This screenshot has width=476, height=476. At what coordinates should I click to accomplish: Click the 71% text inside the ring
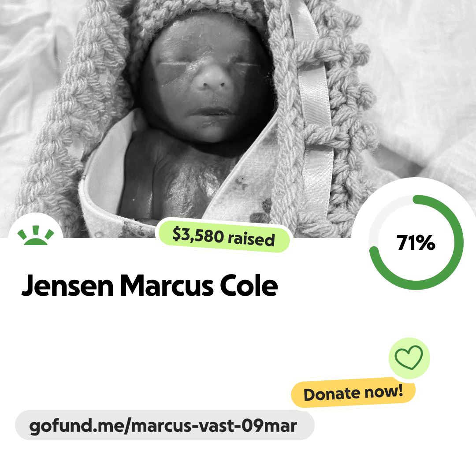click(416, 242)
